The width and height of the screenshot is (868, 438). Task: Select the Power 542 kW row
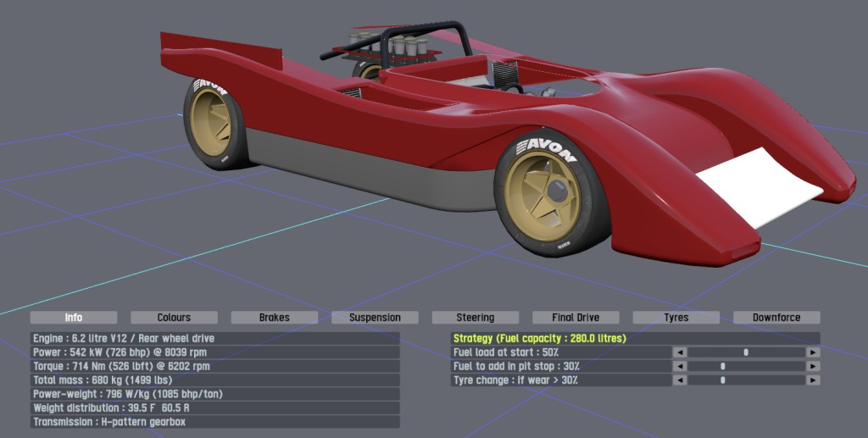click(x=214, y=352)
